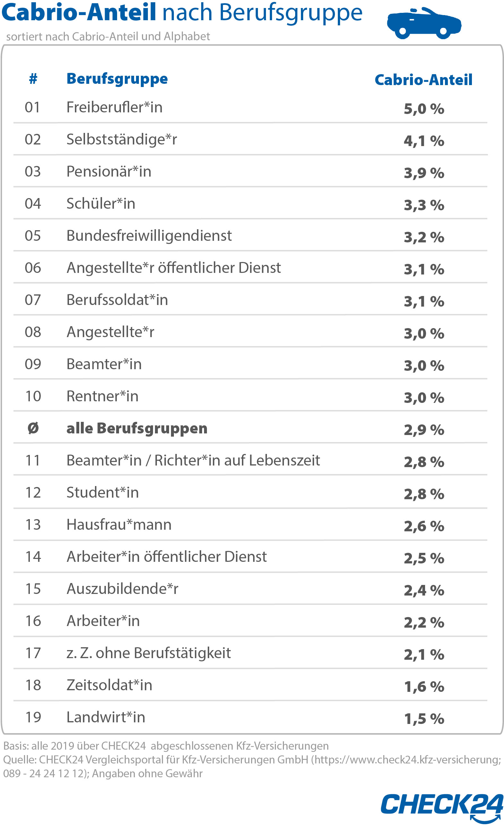Select the alle Berufsgruppen average row
Image resolution: width=504 pixels, height=827 pixels.
(137, 428)
